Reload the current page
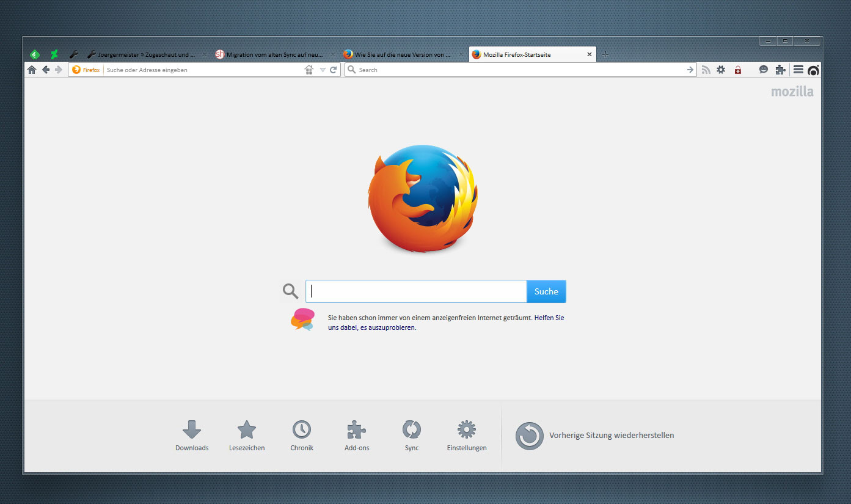This screenshot has height=504, width=851. point(334,70)
